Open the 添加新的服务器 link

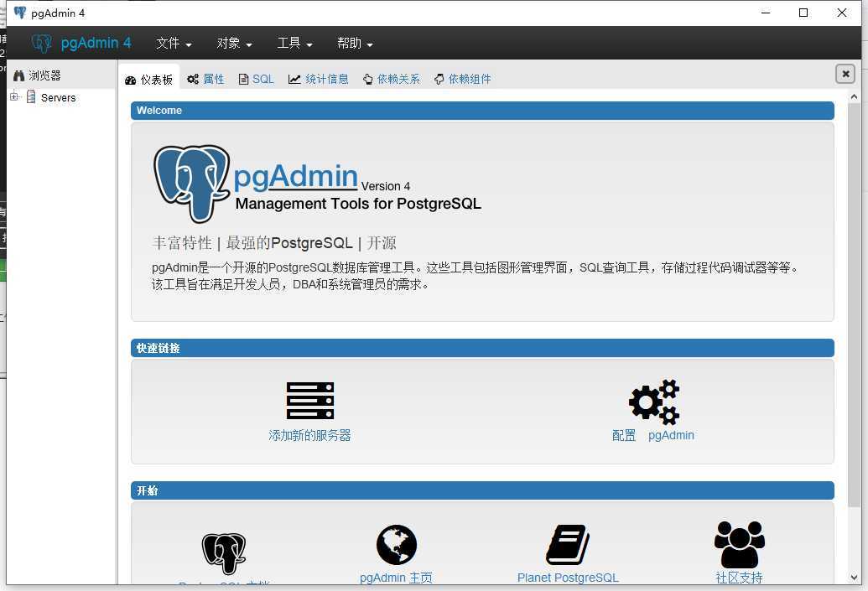(310, 436)
